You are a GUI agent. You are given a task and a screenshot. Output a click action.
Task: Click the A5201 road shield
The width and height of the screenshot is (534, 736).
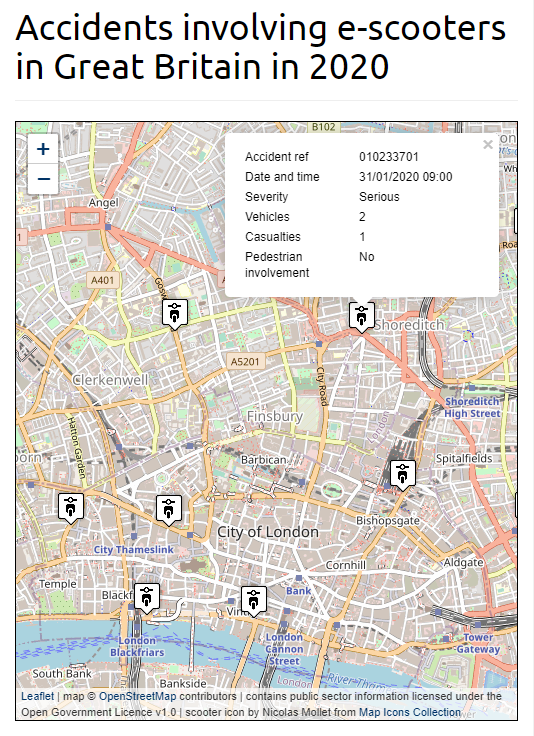245,361
